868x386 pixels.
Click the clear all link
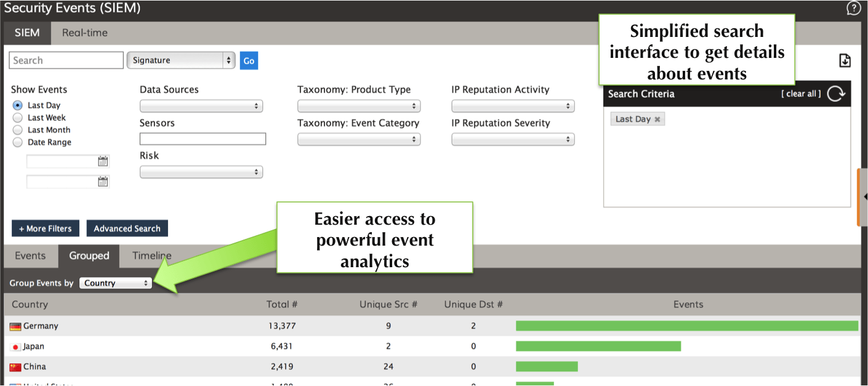(x=800, y=94)
